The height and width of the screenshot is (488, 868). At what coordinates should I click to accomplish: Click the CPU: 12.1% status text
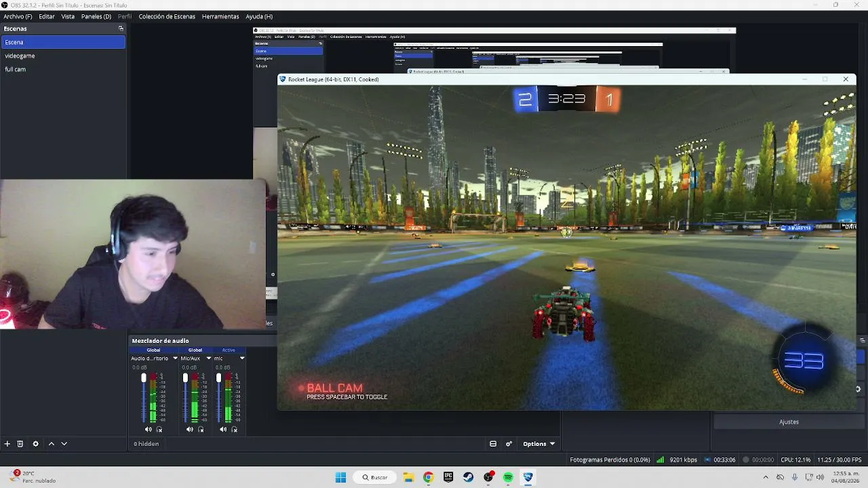(795, 460)
